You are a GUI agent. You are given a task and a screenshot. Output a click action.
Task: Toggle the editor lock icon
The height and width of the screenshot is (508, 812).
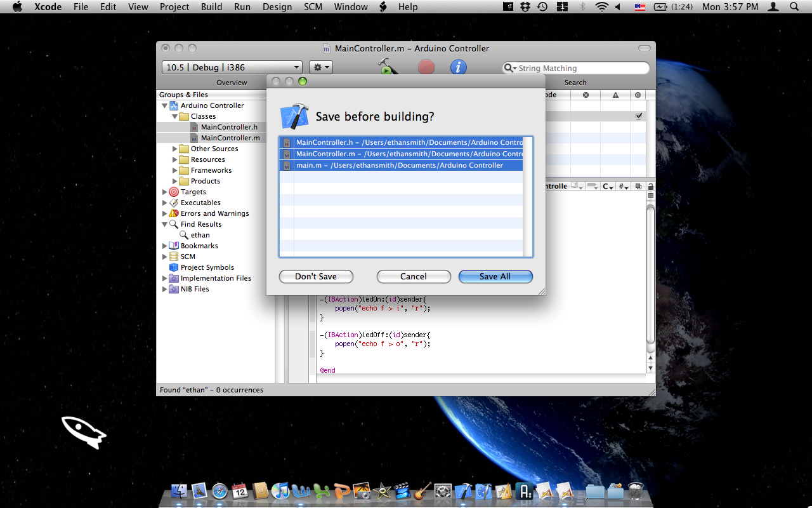point(650,187)
